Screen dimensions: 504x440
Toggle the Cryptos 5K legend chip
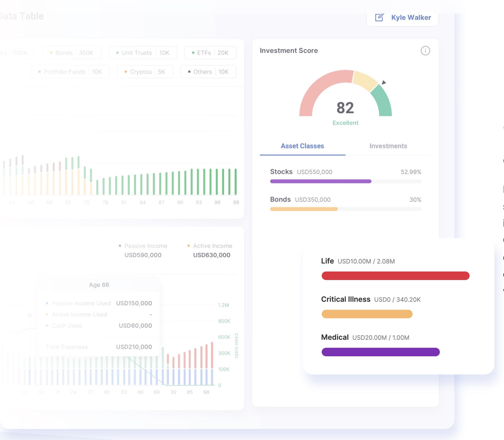(145, 72)
